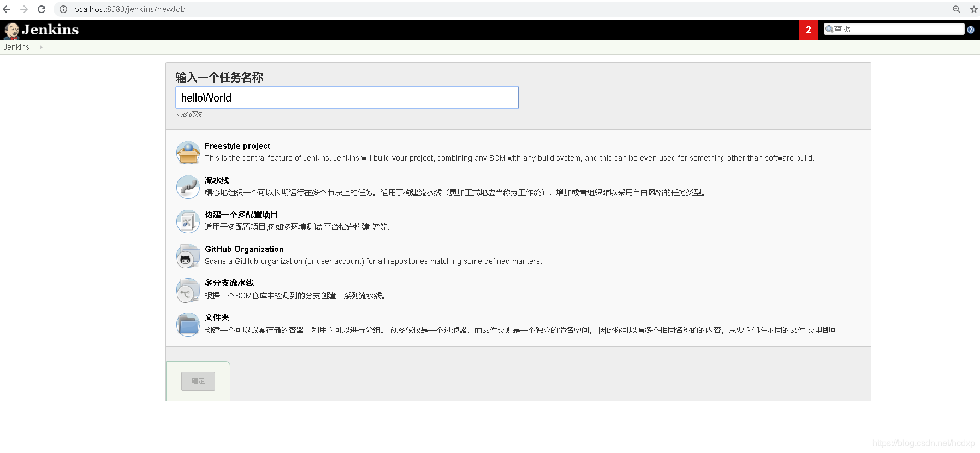Choose the 构建一个多配置项目 title
This screenshot has width=980, height=453.
point(241,215)
